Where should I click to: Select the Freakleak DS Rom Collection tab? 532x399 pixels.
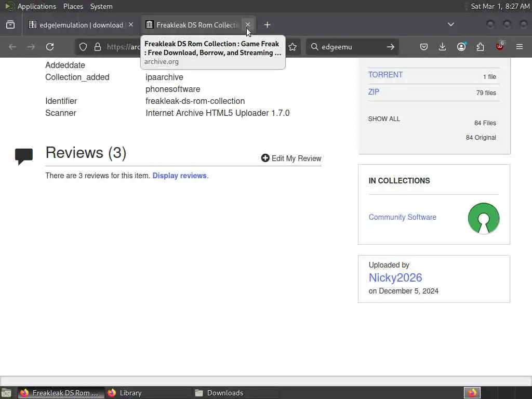[x=197, y=25]
